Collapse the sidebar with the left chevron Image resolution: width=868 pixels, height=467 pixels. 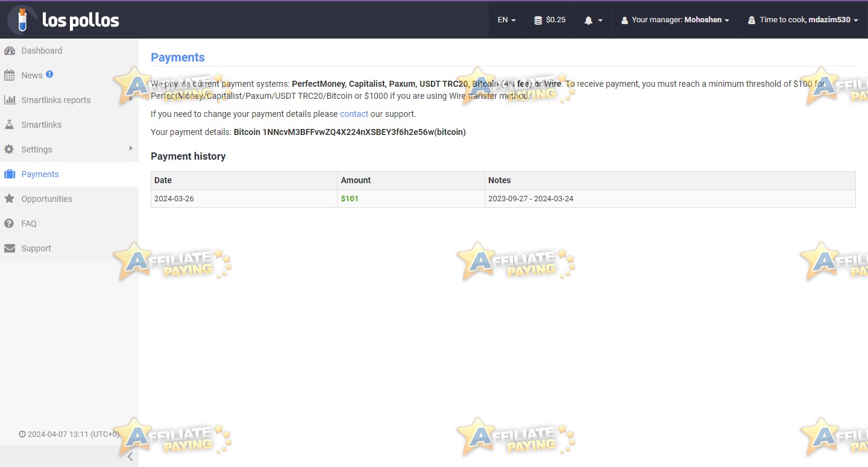point(130,456)
